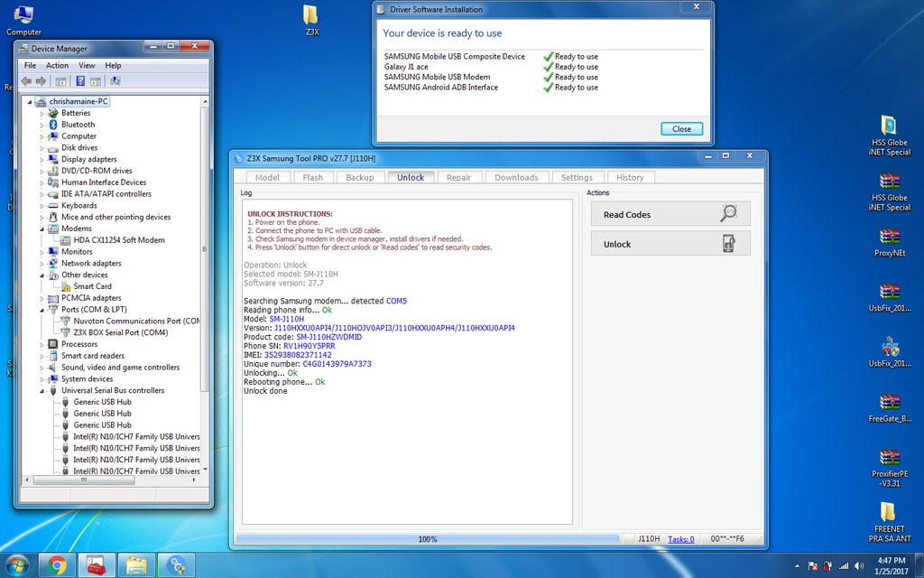The image size is (924, 578).
Task: Toggle the console tree toolbar icon
Action: coord(60,81)
